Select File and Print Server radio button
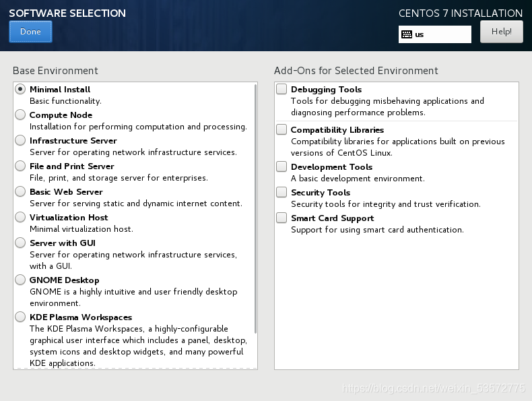This screenshot has height=401, width=532. [x=20, y=166]
